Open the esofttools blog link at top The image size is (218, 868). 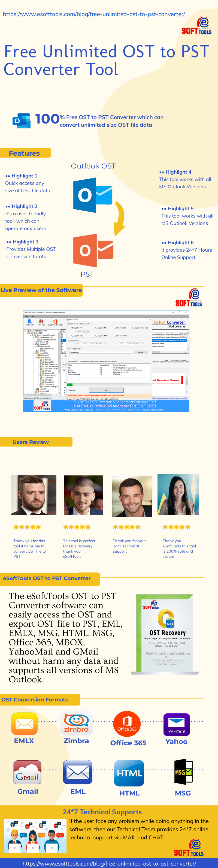94,14
